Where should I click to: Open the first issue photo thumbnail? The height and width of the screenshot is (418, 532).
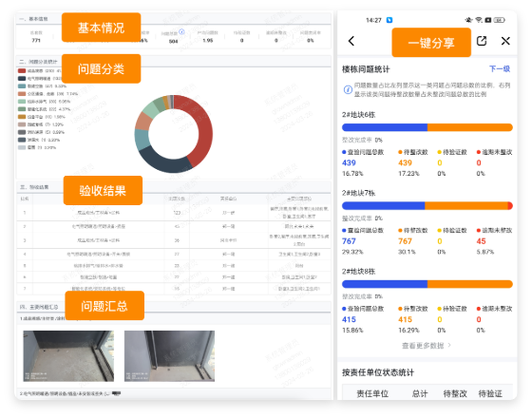(68, 356)
